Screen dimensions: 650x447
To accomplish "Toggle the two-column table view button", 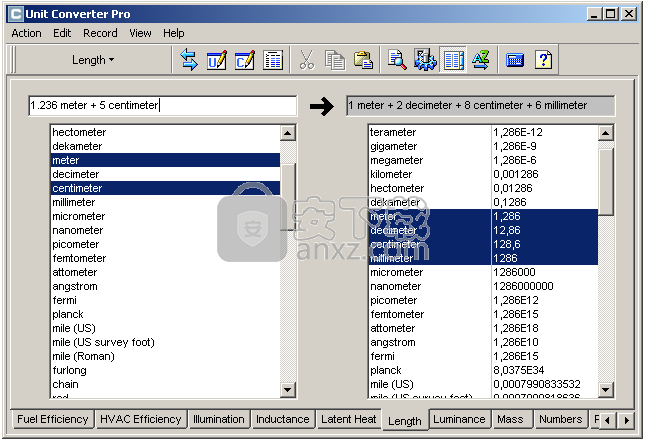I will pos(453,60).
